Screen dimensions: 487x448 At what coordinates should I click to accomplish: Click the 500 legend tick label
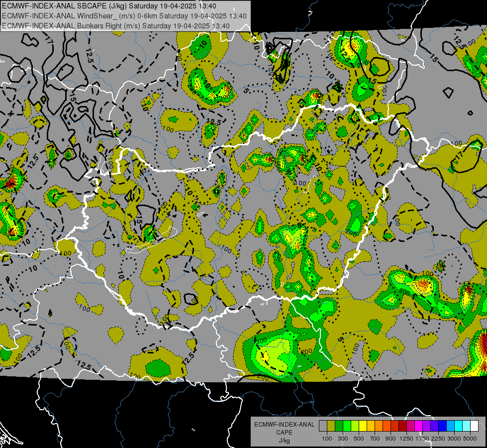[x=359, y=439]
